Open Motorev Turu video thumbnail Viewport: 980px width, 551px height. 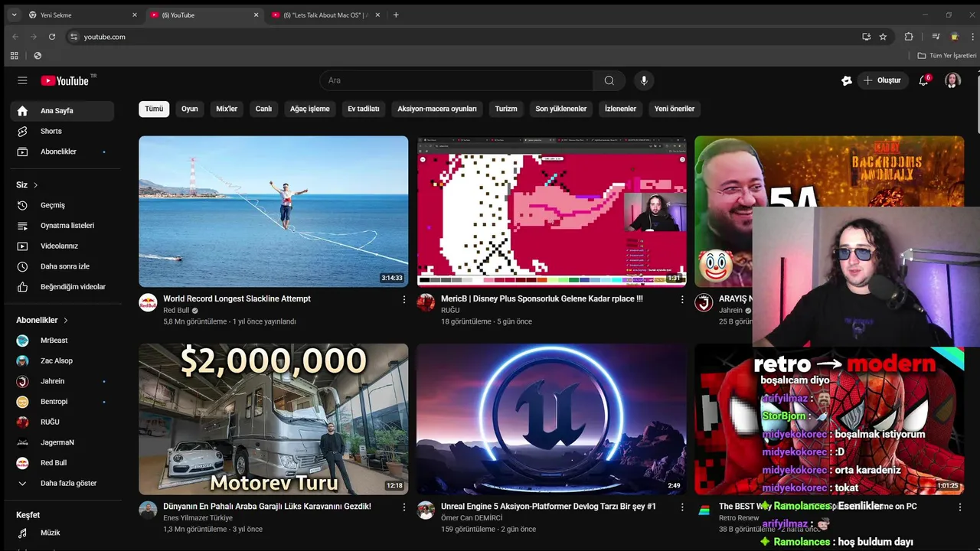coord(273,419)
